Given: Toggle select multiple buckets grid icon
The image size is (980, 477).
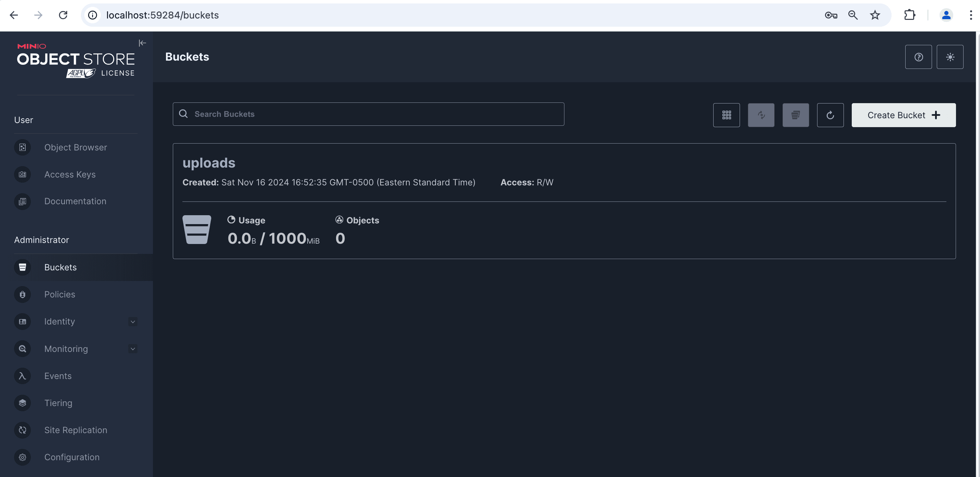Looking at the screenshot, I should 726,115.
